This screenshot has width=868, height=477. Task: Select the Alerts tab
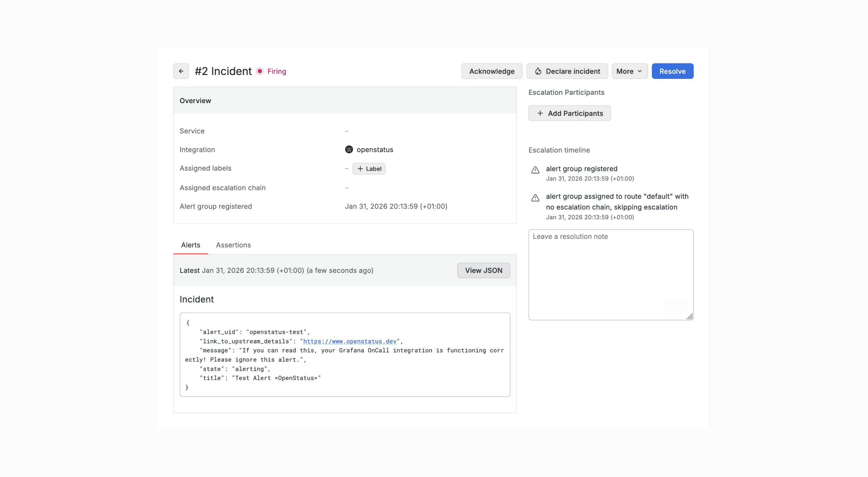coord(191,245)
